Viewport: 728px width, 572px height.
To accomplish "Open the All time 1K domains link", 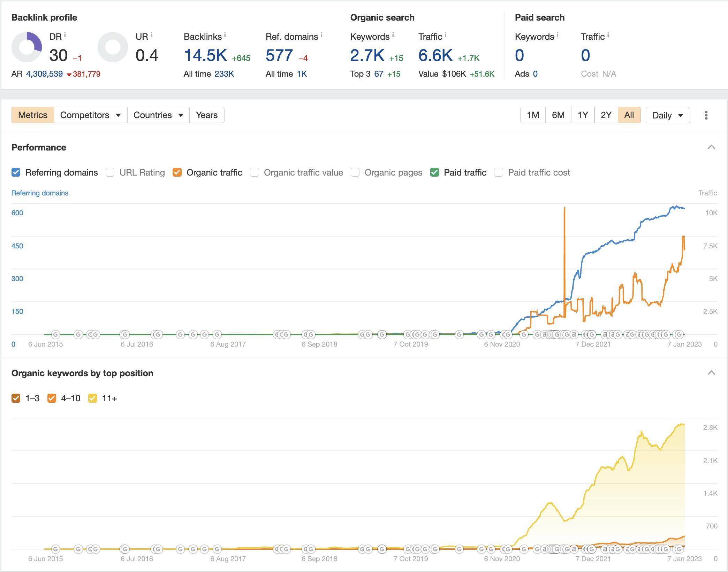I will tap(302, 74).
